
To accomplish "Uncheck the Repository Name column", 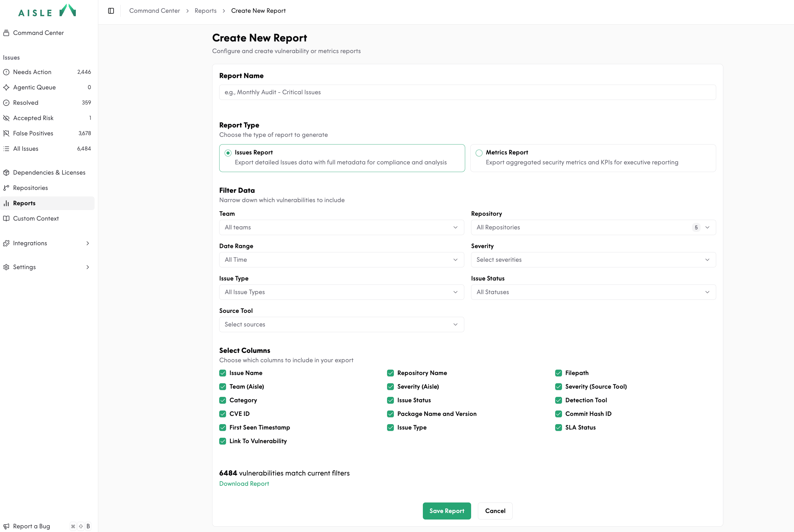I will (390, 373).
